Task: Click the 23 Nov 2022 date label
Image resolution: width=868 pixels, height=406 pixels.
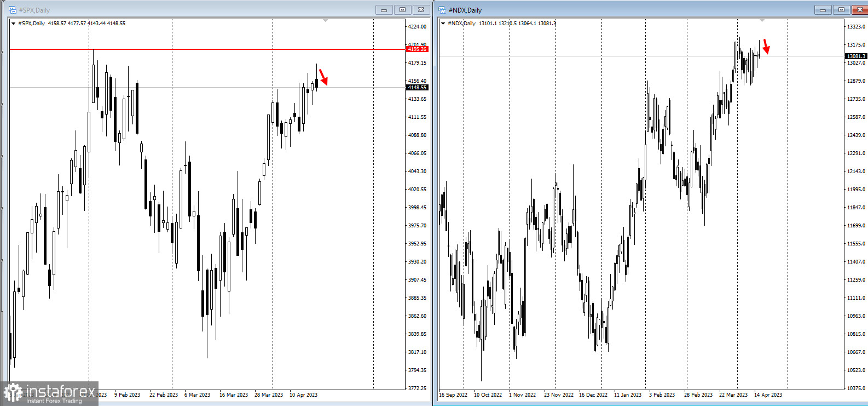Action: [x=558, y=395]
